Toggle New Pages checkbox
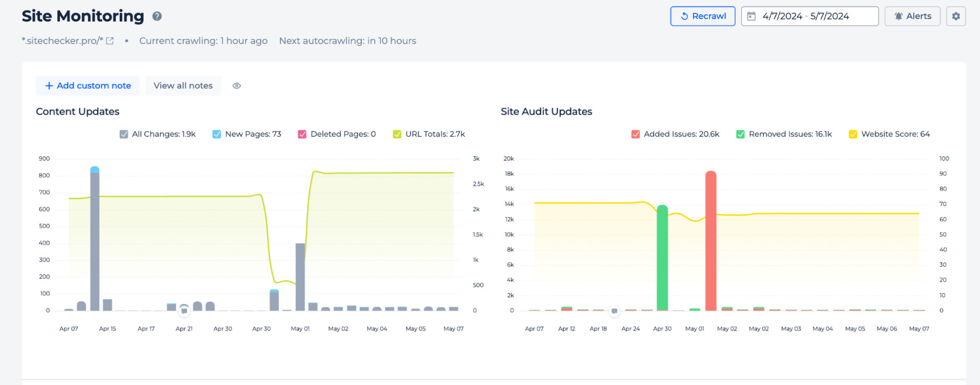 [x=217, y=134]
